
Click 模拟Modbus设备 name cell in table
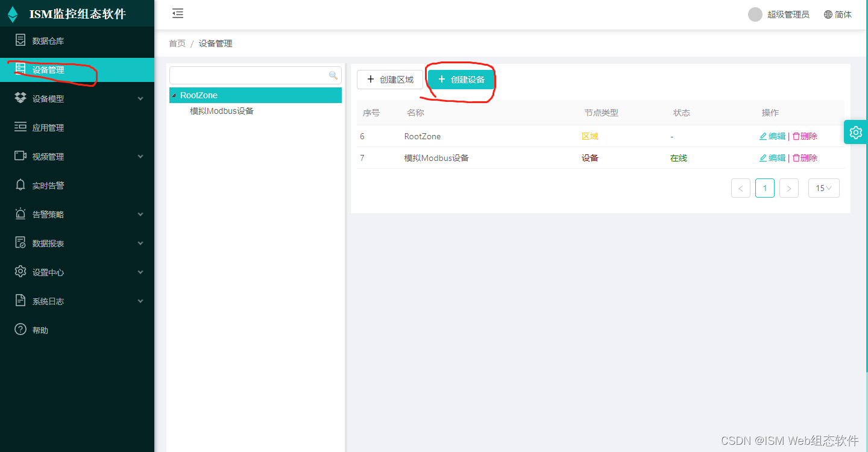pyautogui.click(x=436, y=158)
